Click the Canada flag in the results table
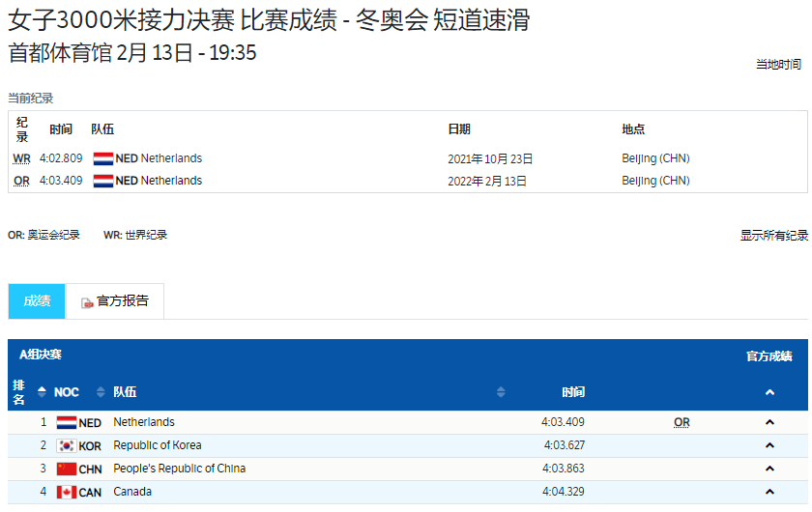The image size is (812, 512). click(x=67, y=493)
